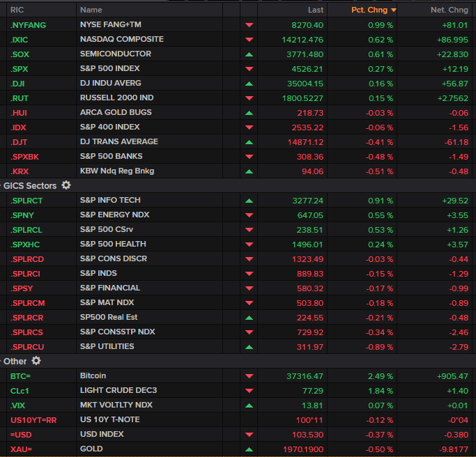
Task: Click the down arrow in S&P CONS DISCR row
Action: point(249,259)
